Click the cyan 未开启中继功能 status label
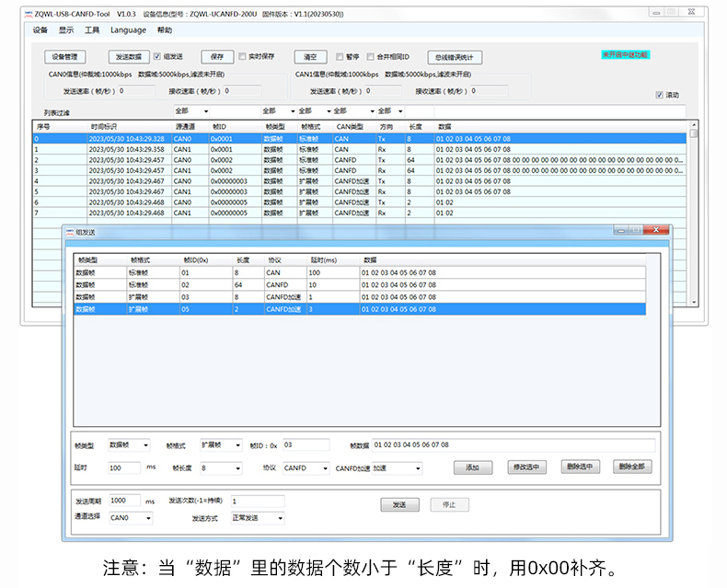This screenshot has height=588, width=727. 625,55
